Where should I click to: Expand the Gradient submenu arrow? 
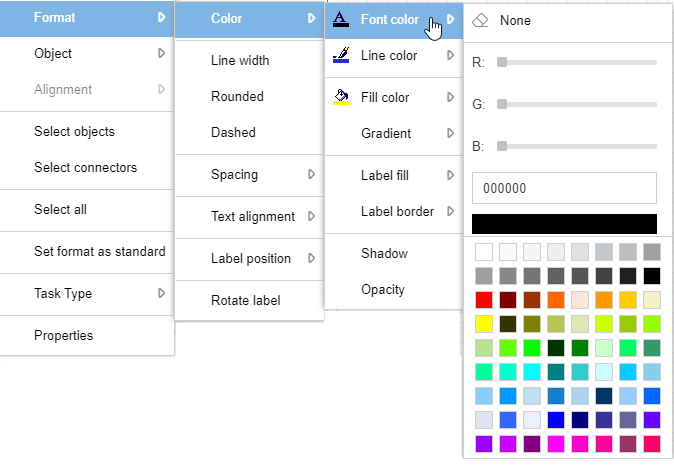coord(450,133)
